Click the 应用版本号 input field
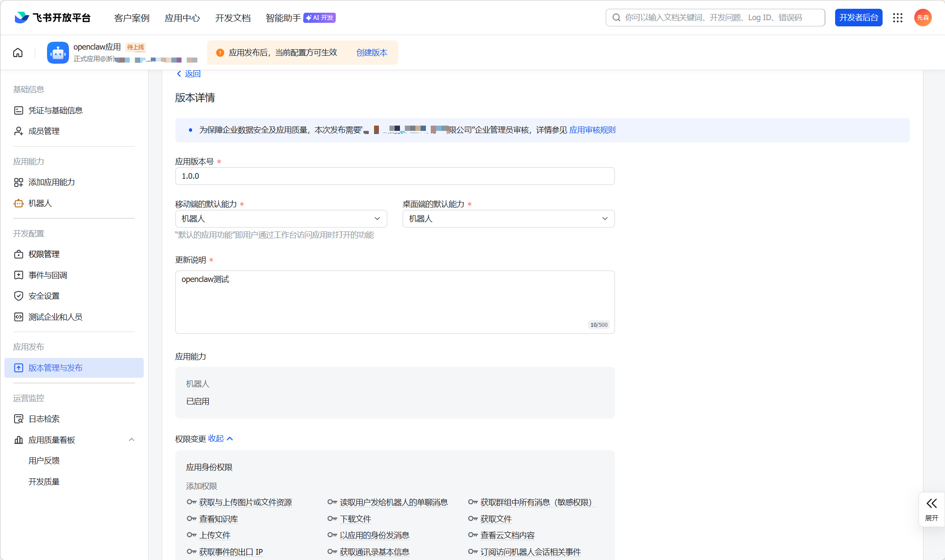945x560 pixels. point(394,176)
